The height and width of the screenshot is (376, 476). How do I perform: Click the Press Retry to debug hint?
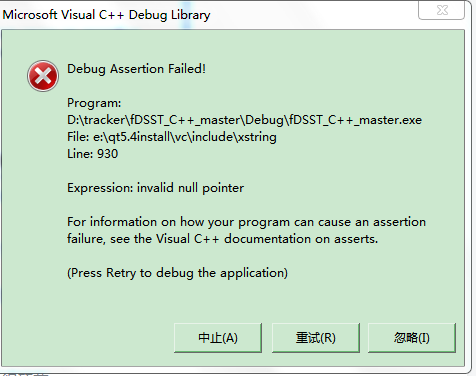[177, 273]
